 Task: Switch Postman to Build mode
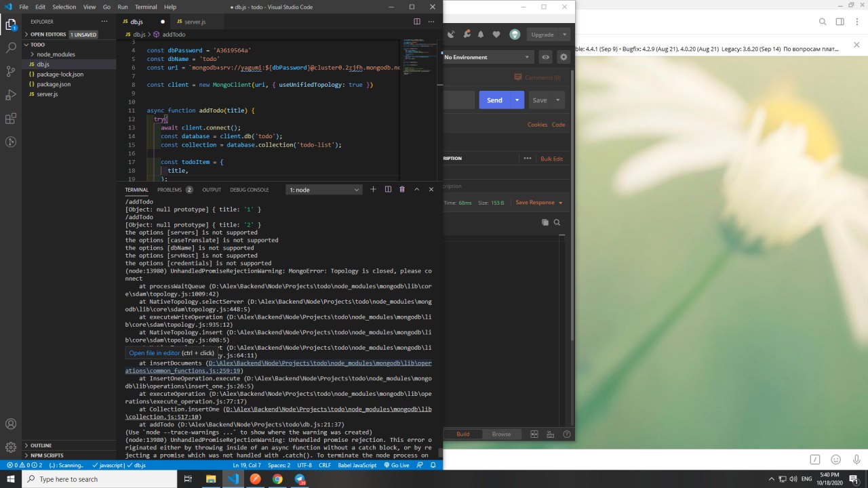462,434
